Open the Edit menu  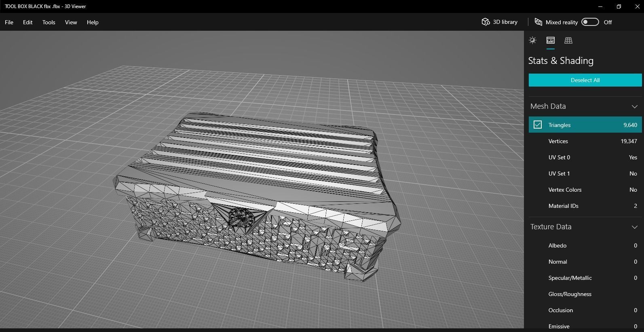[27, 22]
